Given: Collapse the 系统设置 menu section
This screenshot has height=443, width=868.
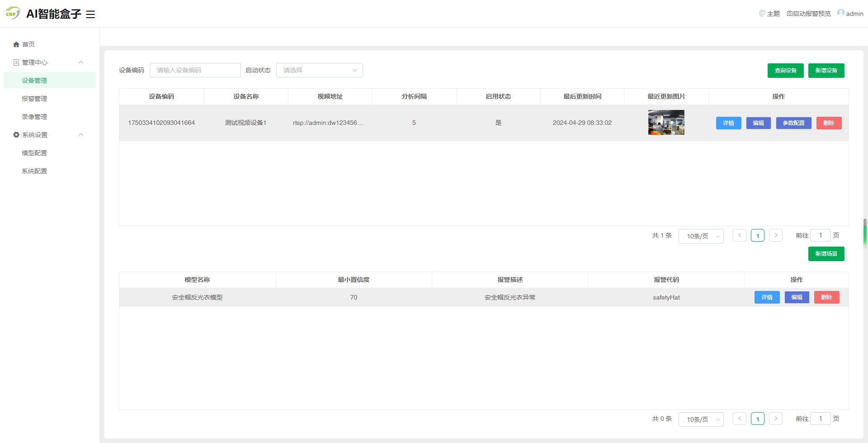Looking at the screenshot, I should [x=81, y=135].
